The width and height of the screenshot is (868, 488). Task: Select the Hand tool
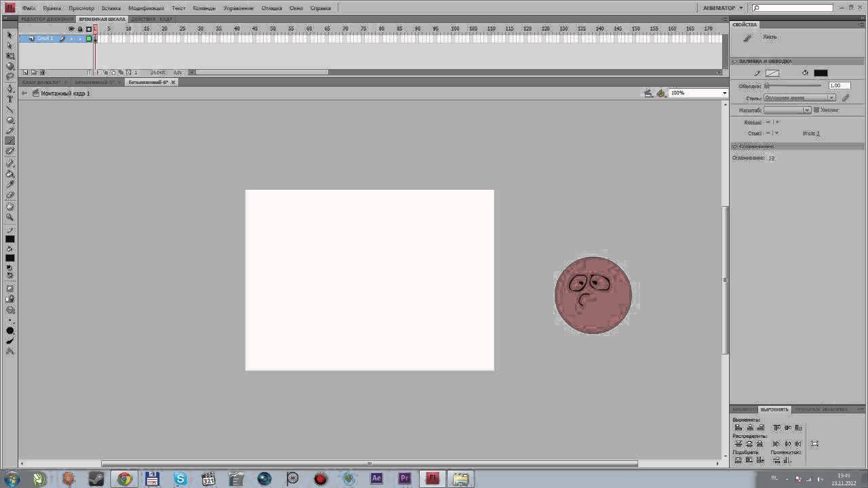click(x=10, y=207)
